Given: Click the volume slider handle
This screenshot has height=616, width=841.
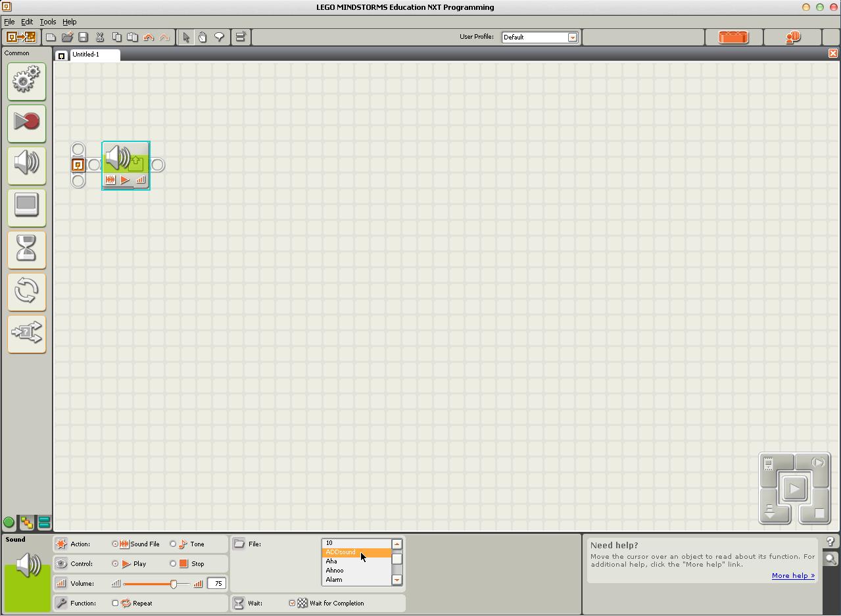Looking at the screenshot, I should tap(174, 584).
